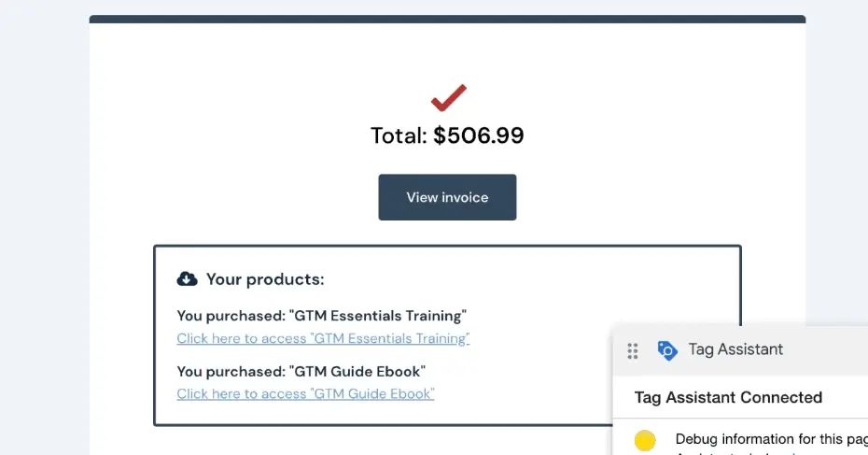Open the "GTM Essentials Training" access link
This screenshot has width=868, height=455.
click(323, 338)
